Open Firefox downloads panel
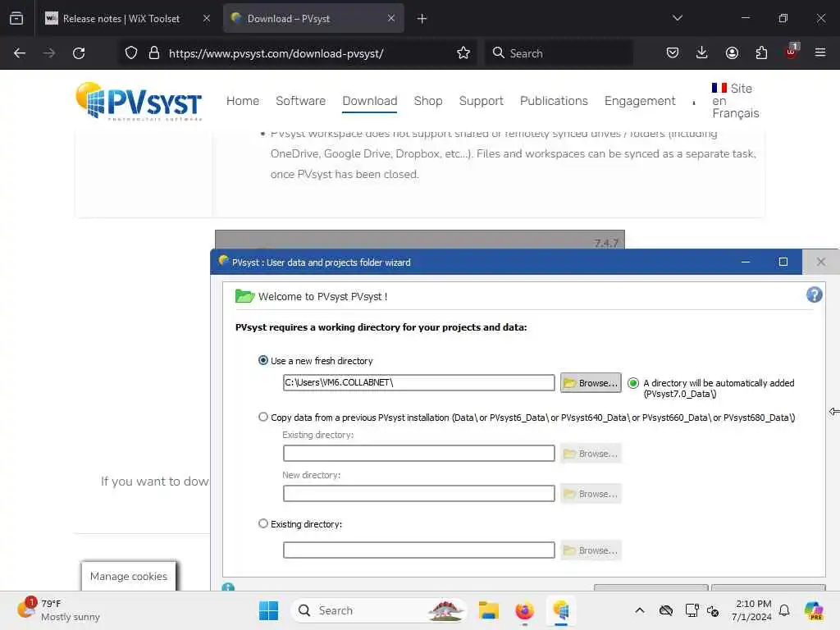The width and height of the screenshot is (840, 630). coord(702,52)
